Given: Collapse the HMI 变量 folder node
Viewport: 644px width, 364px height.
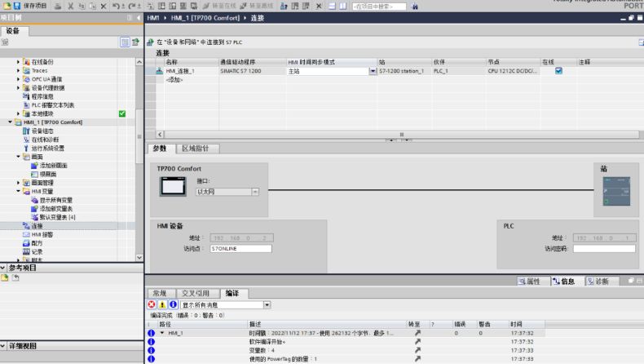Looking at the screenshot, I should (18, 191).
